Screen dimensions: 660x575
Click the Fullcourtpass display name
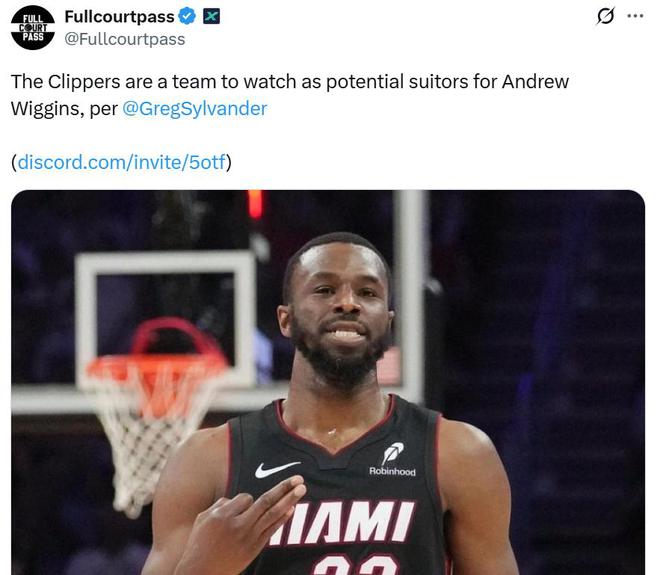click(x=119, y=16)
